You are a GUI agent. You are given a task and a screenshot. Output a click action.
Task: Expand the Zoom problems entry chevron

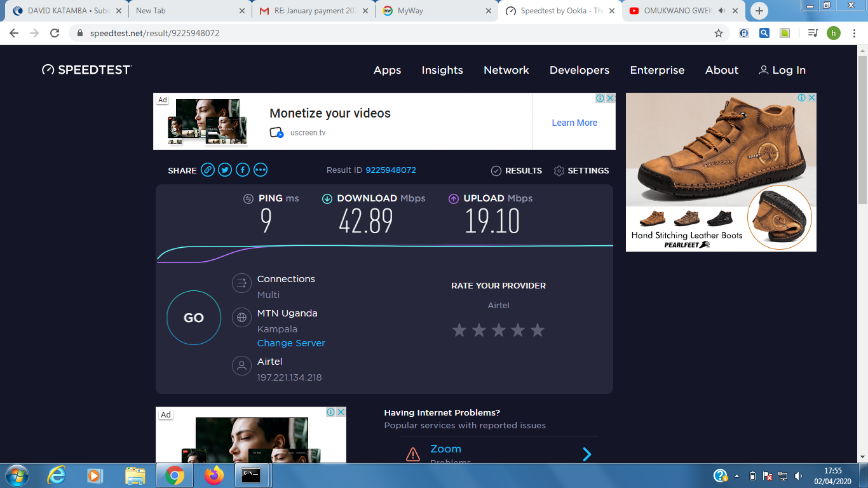point(587,454)
